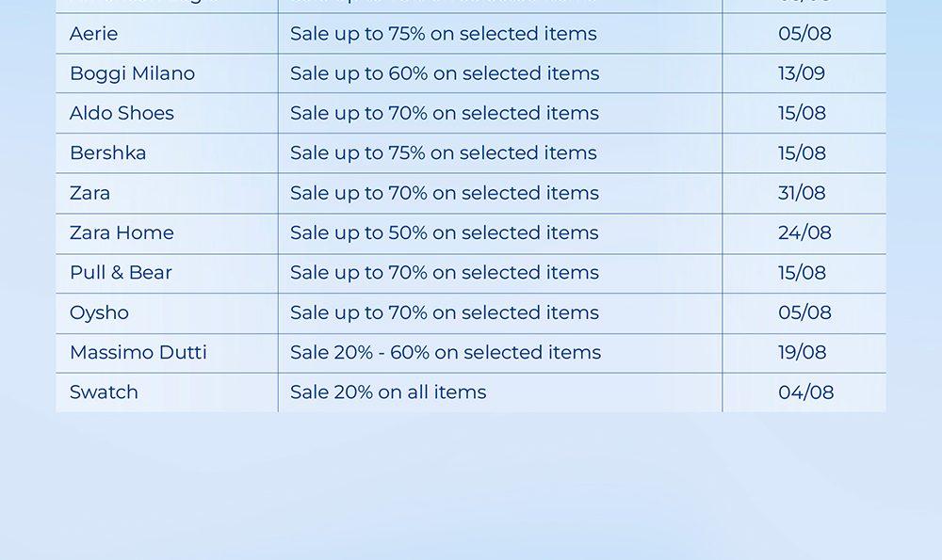
Task: Click the 'Sale up to 50%' offer text
Action: pyautogui.click(x=445, y=232)
